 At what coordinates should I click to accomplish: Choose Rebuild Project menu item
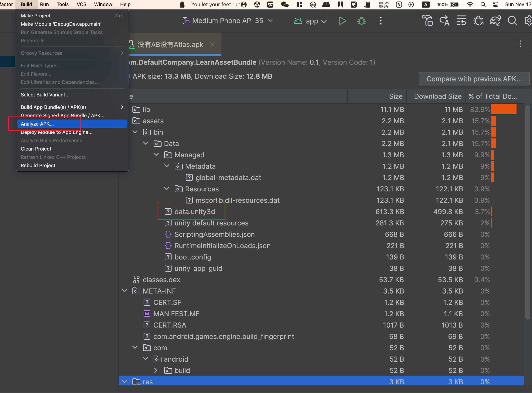coord(72,165)
